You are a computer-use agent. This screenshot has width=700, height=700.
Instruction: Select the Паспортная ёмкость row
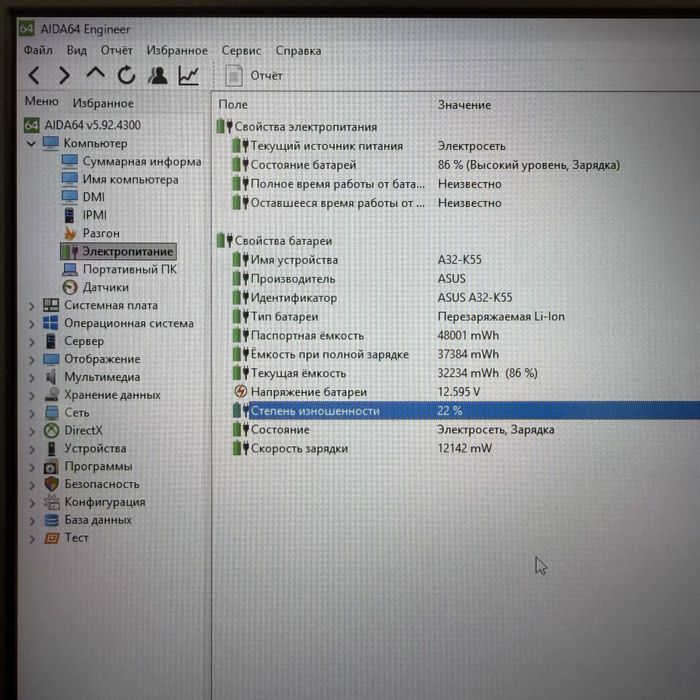465,335
